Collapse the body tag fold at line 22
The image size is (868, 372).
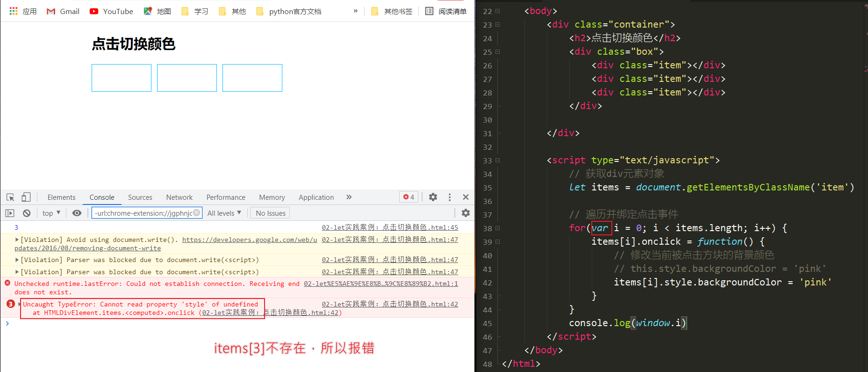[x=498, y=11]
